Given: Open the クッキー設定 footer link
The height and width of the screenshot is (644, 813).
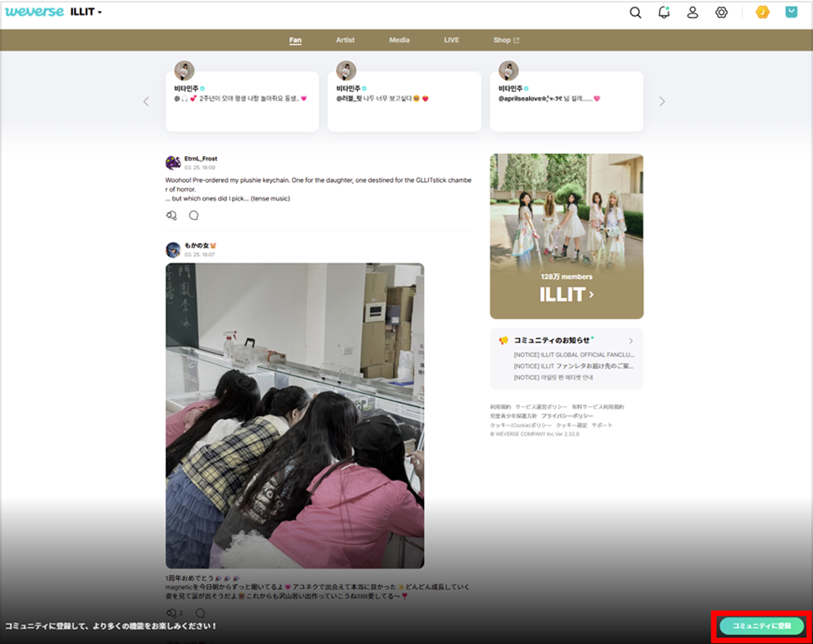Looking at the screenshot, I should 571,425.
